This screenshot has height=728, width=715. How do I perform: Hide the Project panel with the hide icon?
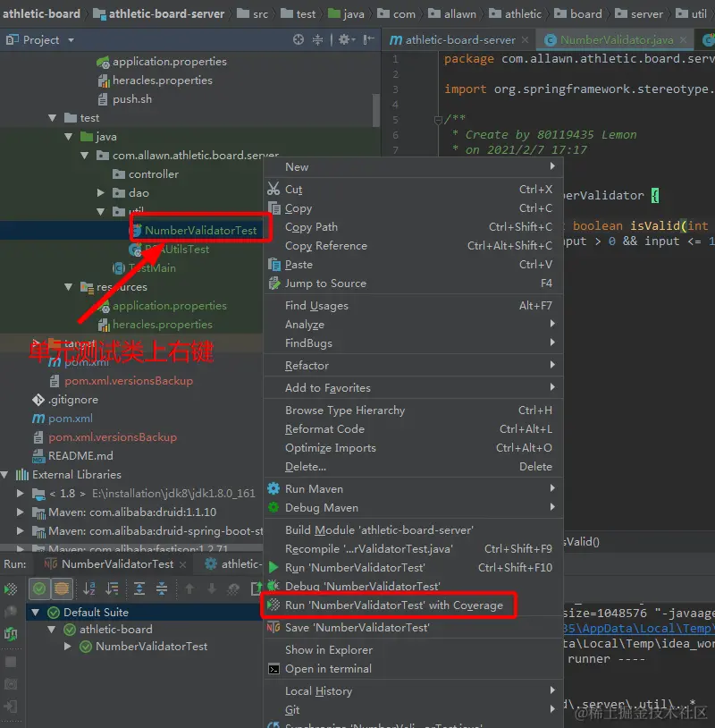click(x=369, y=40)
